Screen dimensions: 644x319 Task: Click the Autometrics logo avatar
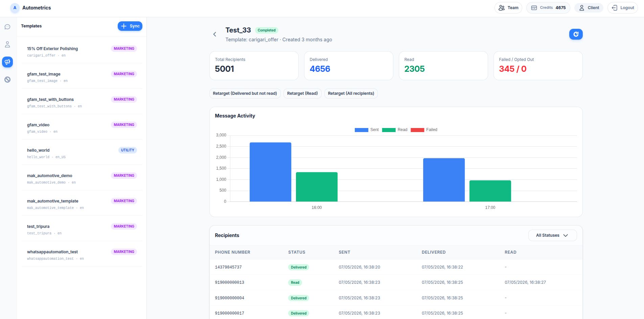[15, 8]
